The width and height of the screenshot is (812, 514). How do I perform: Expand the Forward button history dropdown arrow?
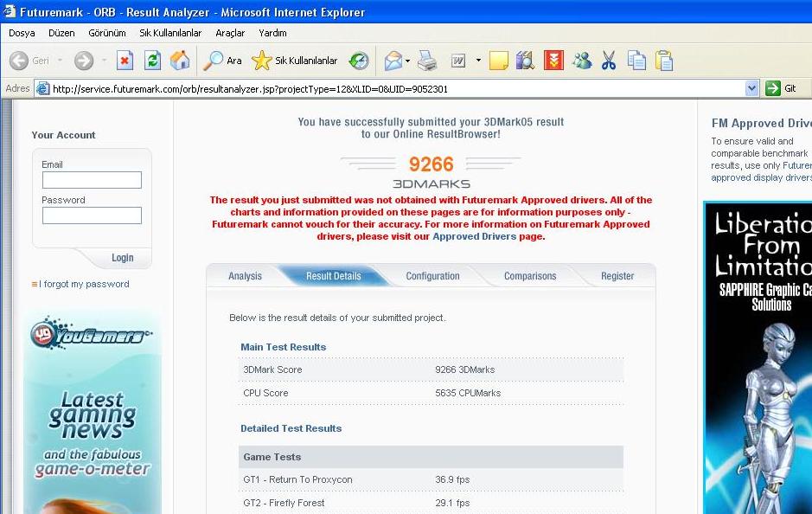[x=104, y=61]
